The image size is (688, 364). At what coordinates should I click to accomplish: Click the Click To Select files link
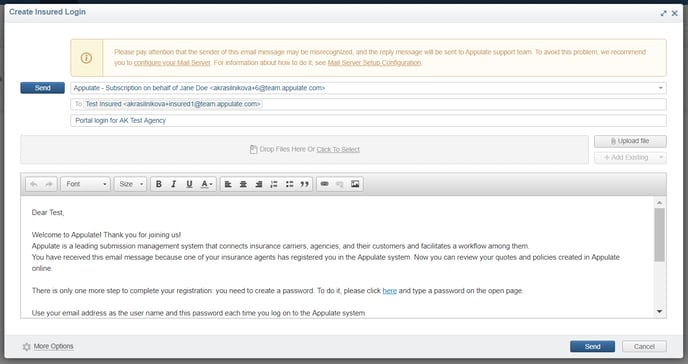click(x=338, y=150)
